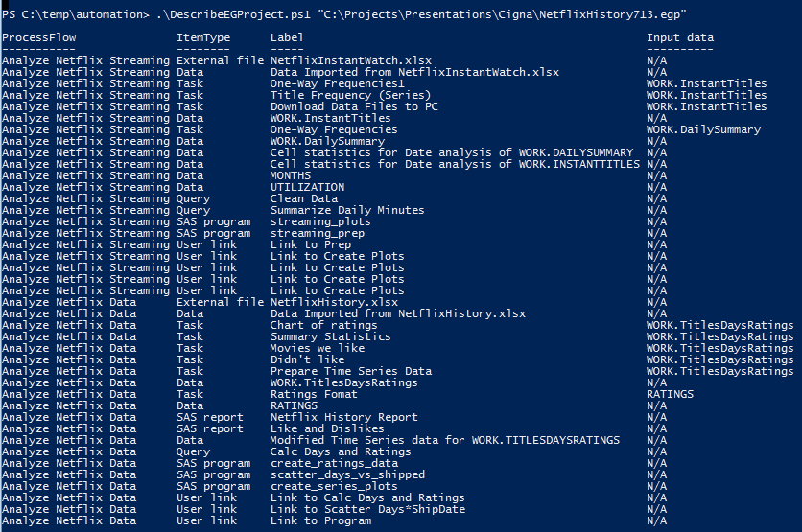
Task: Select the Link to Program entry
Action: tap(320, 520)
